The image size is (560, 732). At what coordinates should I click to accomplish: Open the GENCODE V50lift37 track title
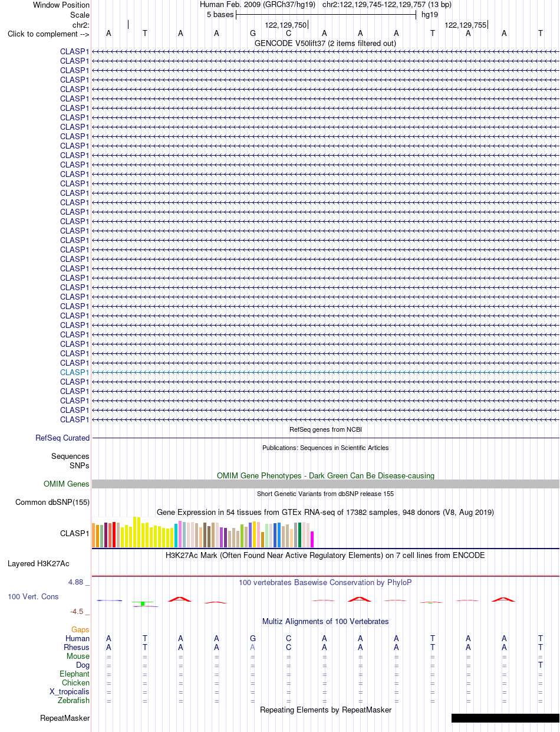(x=325, y=43)
